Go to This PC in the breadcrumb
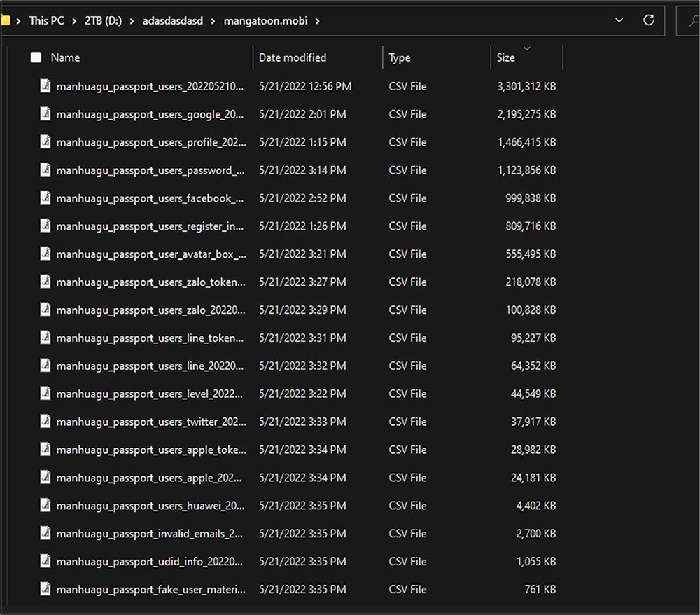The image size is (700, 615). pos(46,20)
